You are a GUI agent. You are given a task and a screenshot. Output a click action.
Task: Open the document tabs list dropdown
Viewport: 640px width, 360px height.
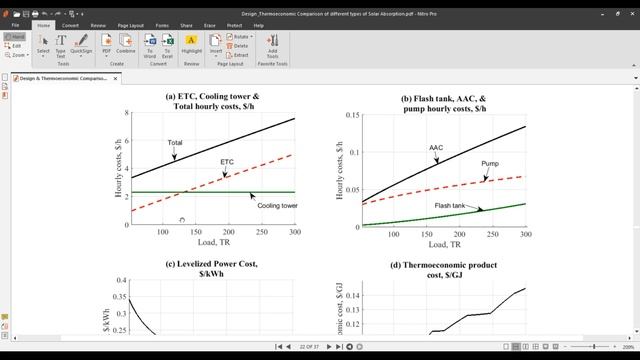[x=636, y=78]
